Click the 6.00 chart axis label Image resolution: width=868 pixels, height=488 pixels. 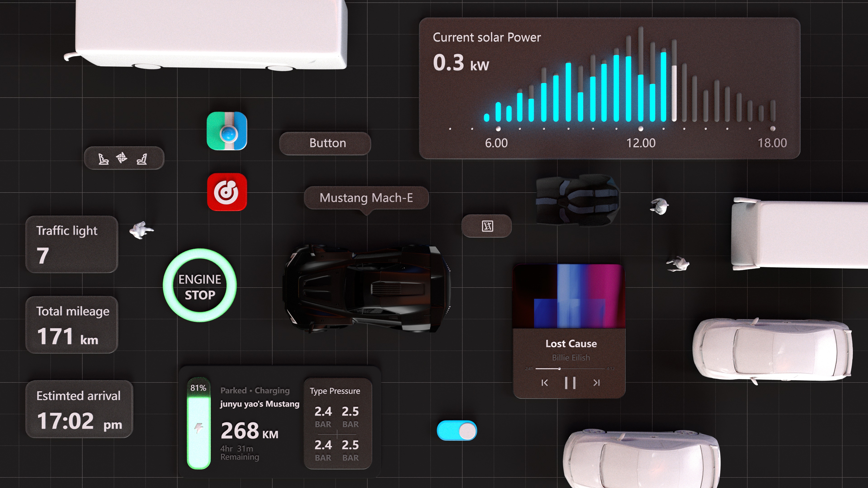pos(496,143)
